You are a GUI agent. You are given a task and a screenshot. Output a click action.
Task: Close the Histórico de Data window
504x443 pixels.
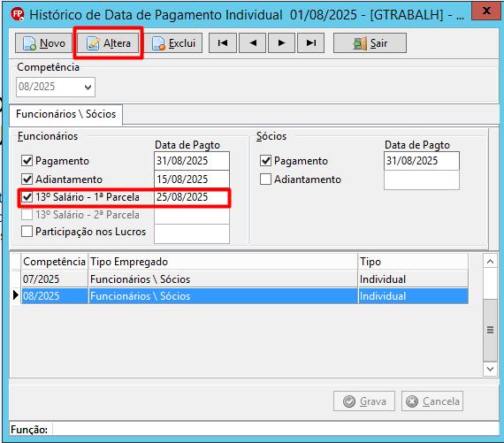(487, 11)
